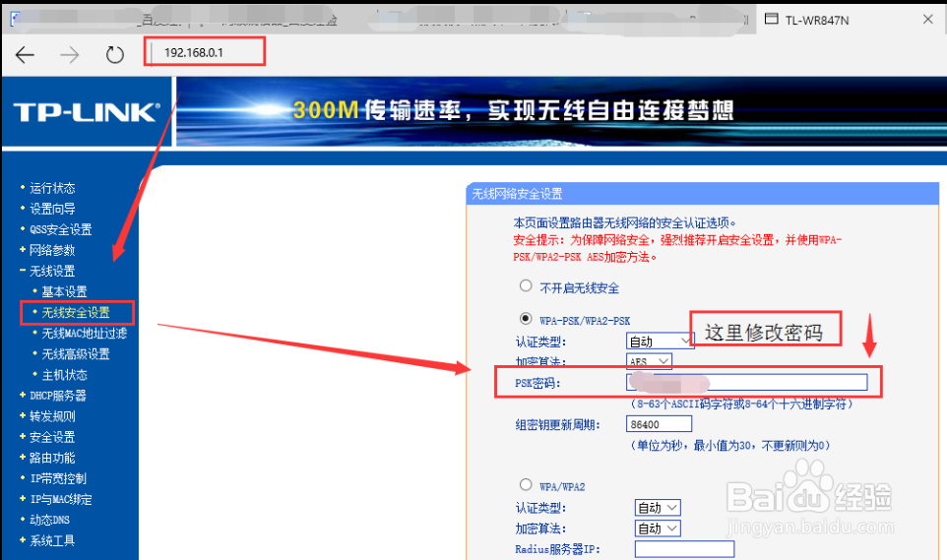Go back with the browser back arrow
Viewport: 947px width, 560px height.
pyautogui.click(x=25, y=55)
